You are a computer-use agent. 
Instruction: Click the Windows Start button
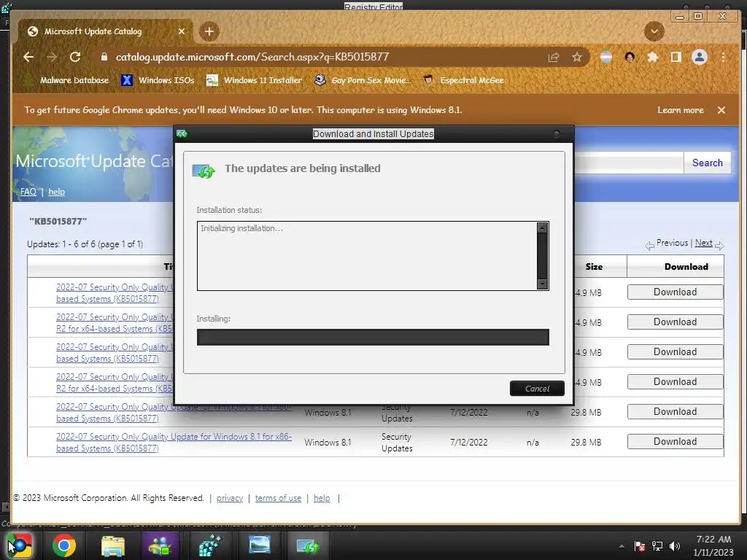coord(18,545)
